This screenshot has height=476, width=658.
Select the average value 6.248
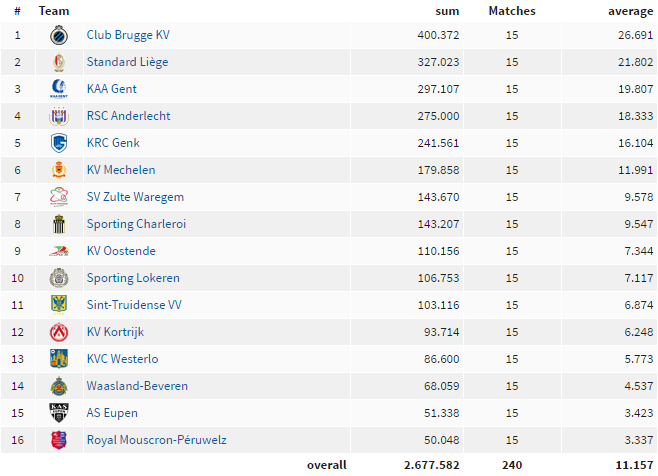[639, 332]
